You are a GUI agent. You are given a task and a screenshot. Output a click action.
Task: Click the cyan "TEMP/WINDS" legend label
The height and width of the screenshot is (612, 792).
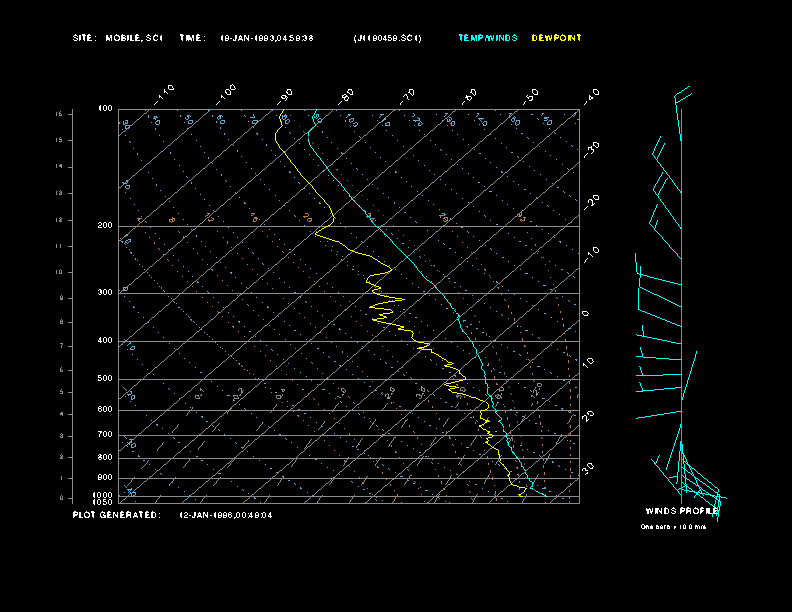pyautogui.click(x=488, y=38)
